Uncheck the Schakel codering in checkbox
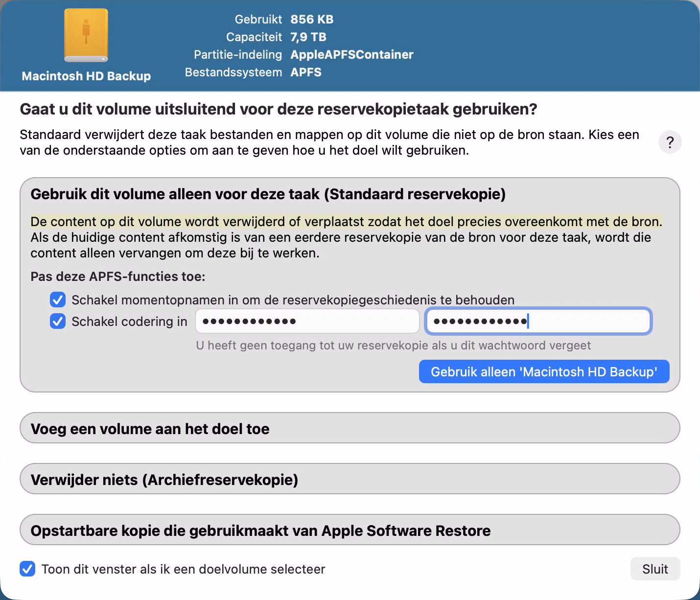This screenshot has width=700, height=600. click(58, 321)
